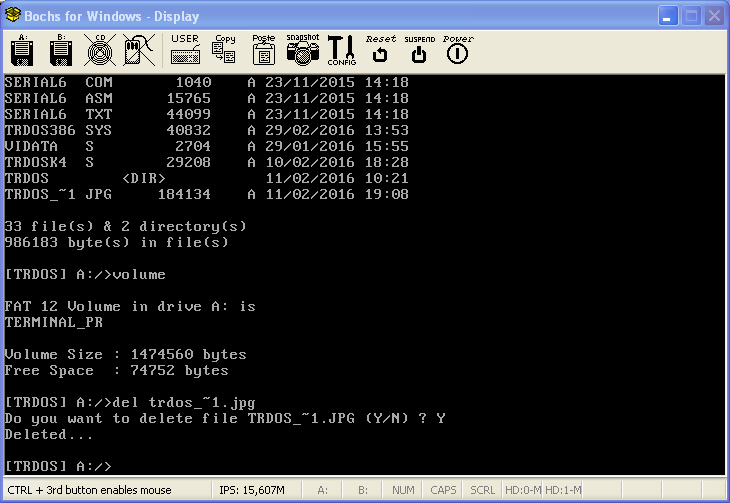
Task: Click the last [TRDOS] A:/> prompt
Action: [58, 466]
